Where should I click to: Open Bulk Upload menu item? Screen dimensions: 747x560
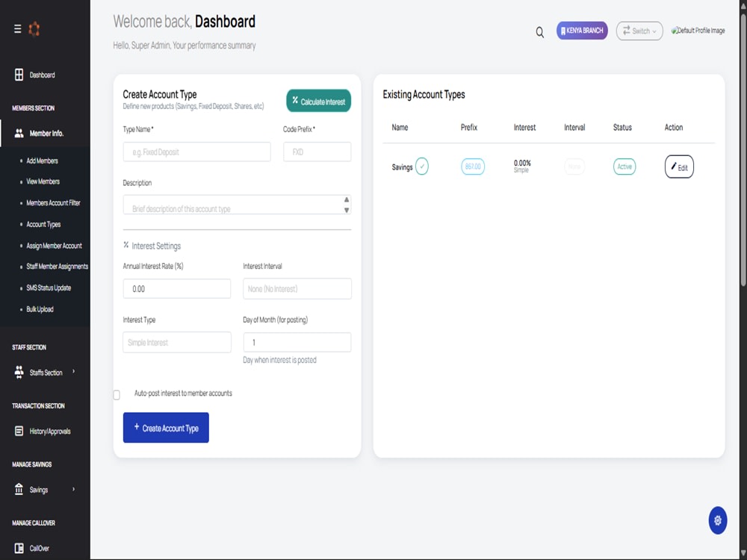pyautogui.click(x=40, y=309)
